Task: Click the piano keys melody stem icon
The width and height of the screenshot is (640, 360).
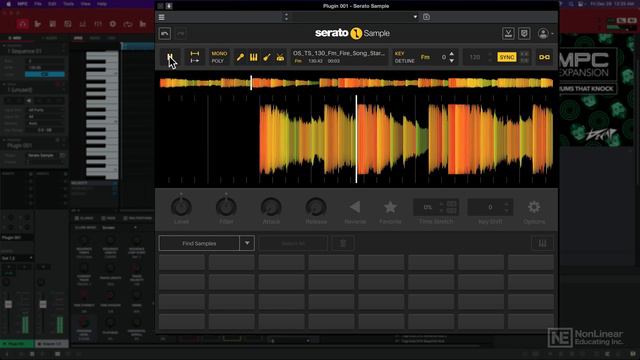Action: click(x=253, y=58)
